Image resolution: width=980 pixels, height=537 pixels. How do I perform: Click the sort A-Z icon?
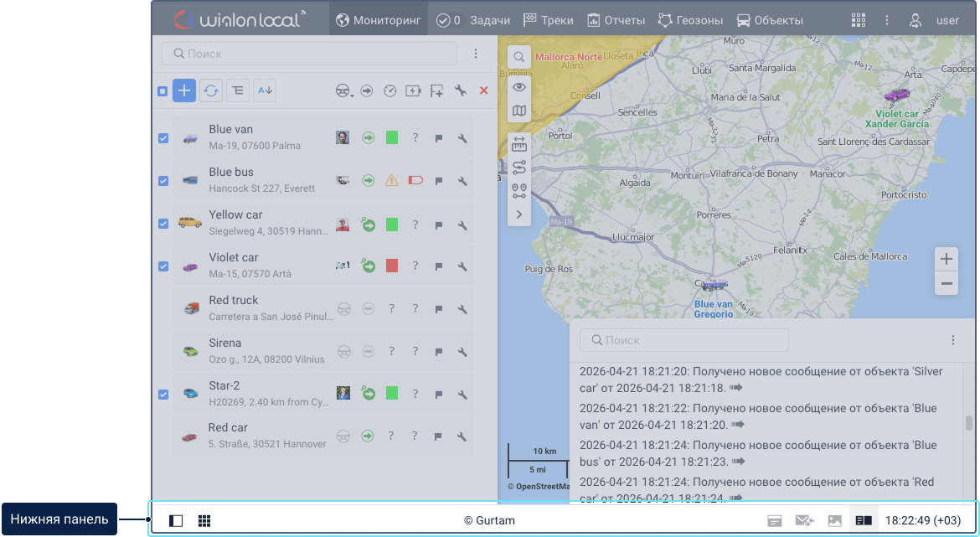265,90
